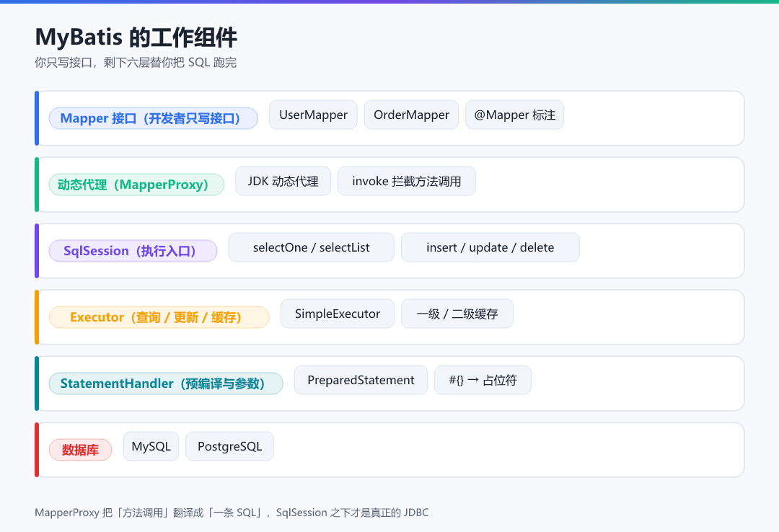Image resolution: width=779 pixels, height=532 pixels.
Task: Click the 动态代理（MapperProxy）label pill
Action: (x=136, y=185)
